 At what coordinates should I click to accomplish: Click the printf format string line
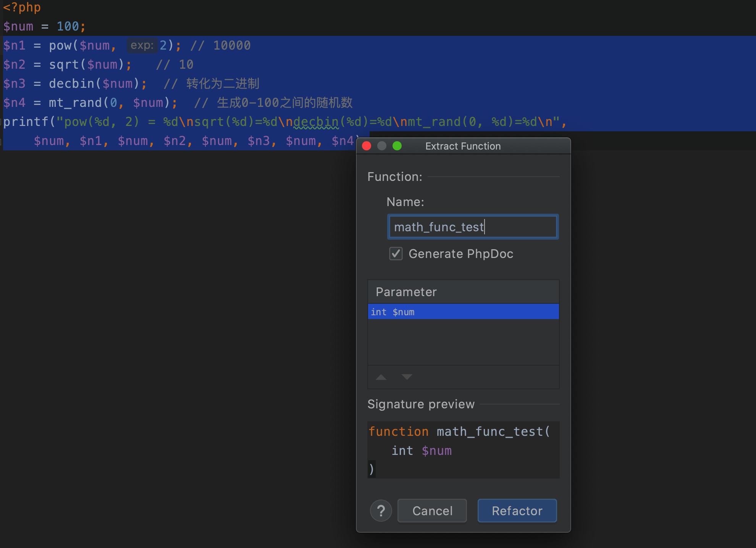(x=285, y=122)
